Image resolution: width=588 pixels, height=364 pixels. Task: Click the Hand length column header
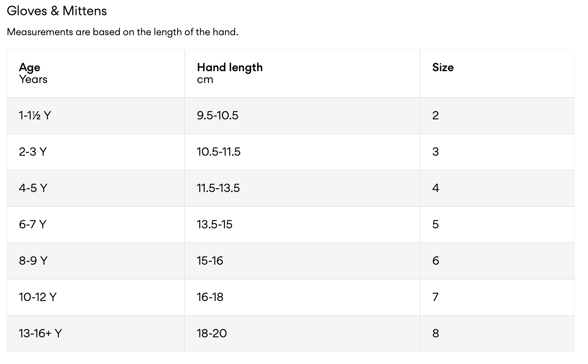tap(302, 73)
